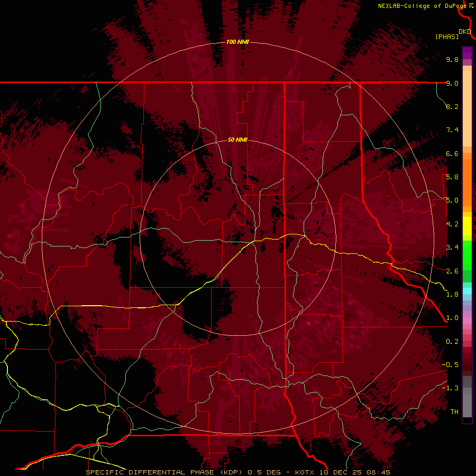Click the TH threshold label
Viewport: 476px width, 476px height.
point(454,412)
